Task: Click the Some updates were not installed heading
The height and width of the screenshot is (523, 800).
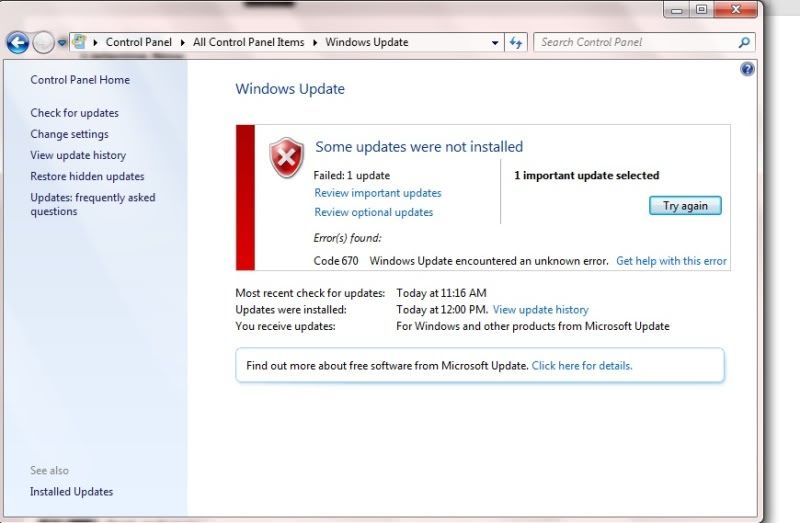Action: 419,147
